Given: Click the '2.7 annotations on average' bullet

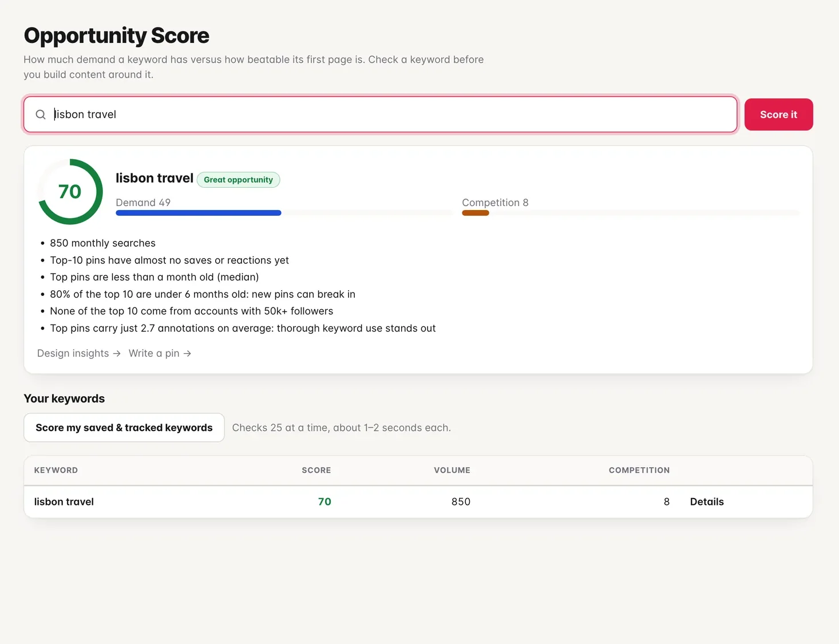Looking at the screenshot, I should pyautogui.click(x=243, y=329).
